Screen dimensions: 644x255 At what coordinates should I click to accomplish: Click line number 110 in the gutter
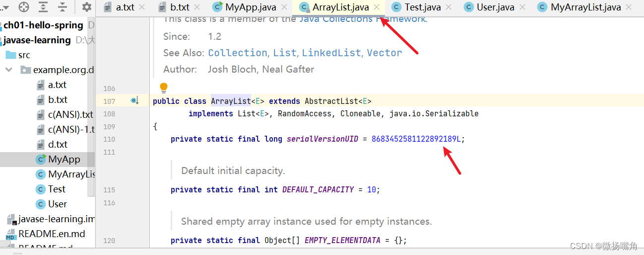(x=109, y=139)
